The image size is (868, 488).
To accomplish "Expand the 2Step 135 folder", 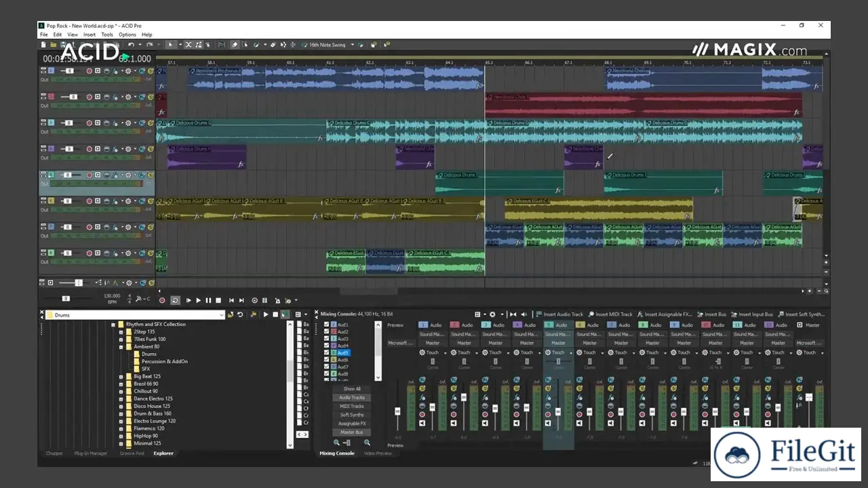I will (121, 332).
